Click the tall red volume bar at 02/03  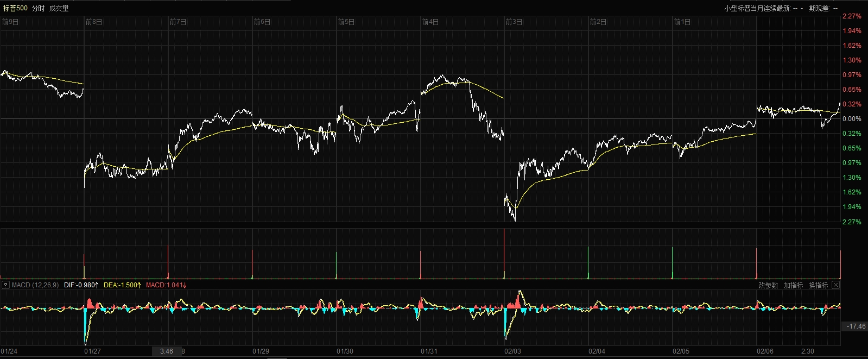click(x=504, y=255)
